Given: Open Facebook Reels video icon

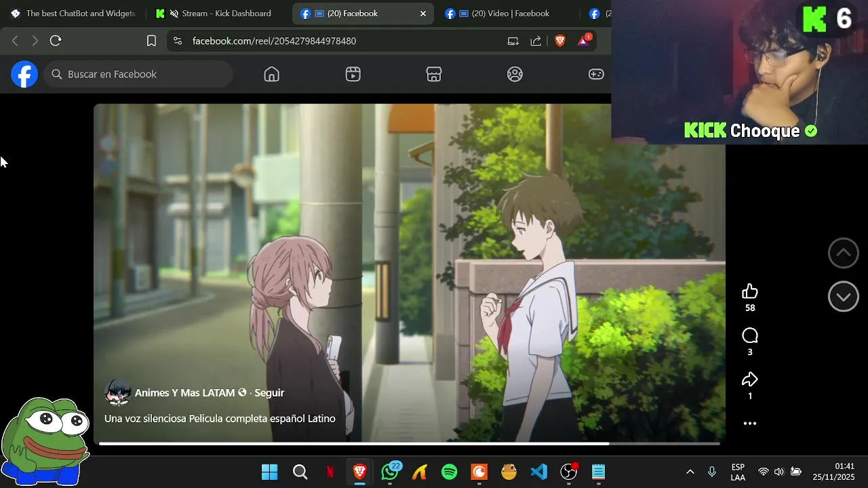Looking at the screenshot, I should click(353, 75).
